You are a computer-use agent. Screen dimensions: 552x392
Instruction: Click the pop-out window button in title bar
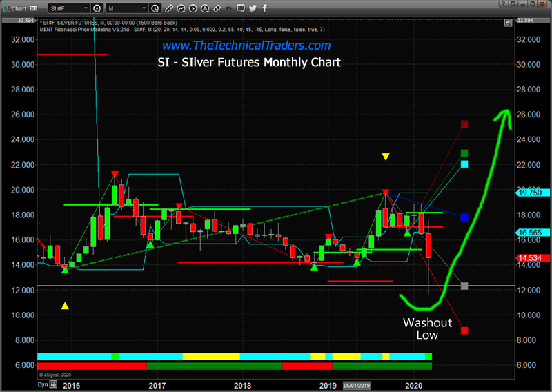(513, 3)
